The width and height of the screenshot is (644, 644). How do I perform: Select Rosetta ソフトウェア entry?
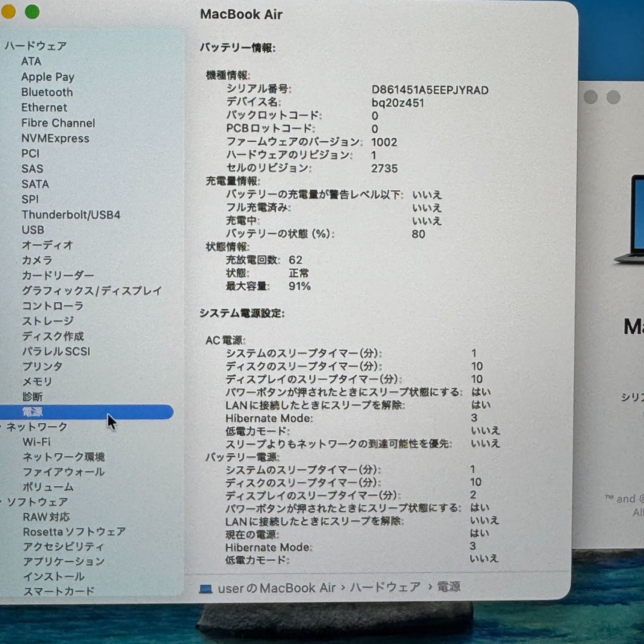(x=74, y=532)
